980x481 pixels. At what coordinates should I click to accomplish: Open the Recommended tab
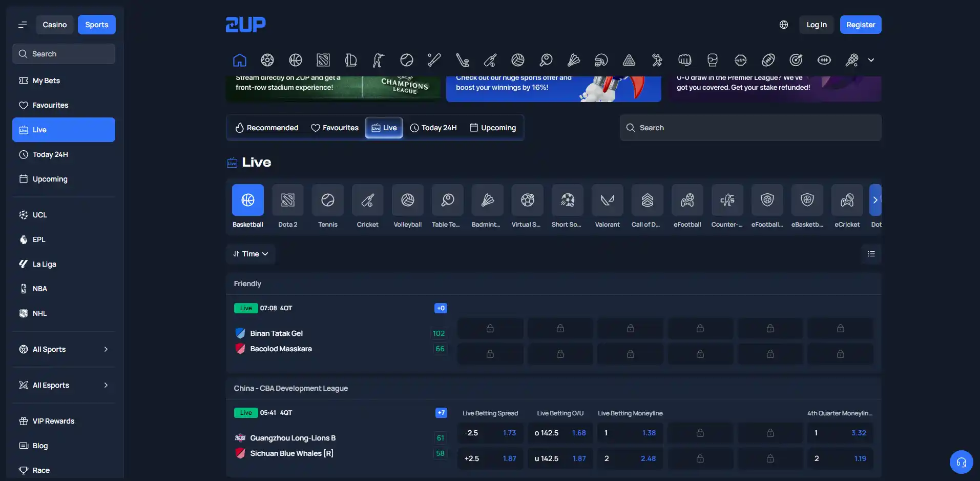pyautogui.click(x=266, y=128)
